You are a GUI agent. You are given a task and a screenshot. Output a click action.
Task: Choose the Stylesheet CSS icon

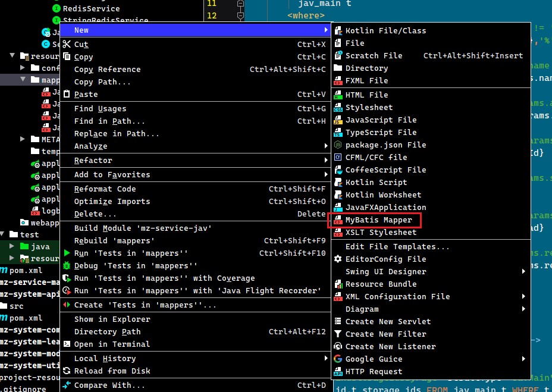tap(338, 108)
